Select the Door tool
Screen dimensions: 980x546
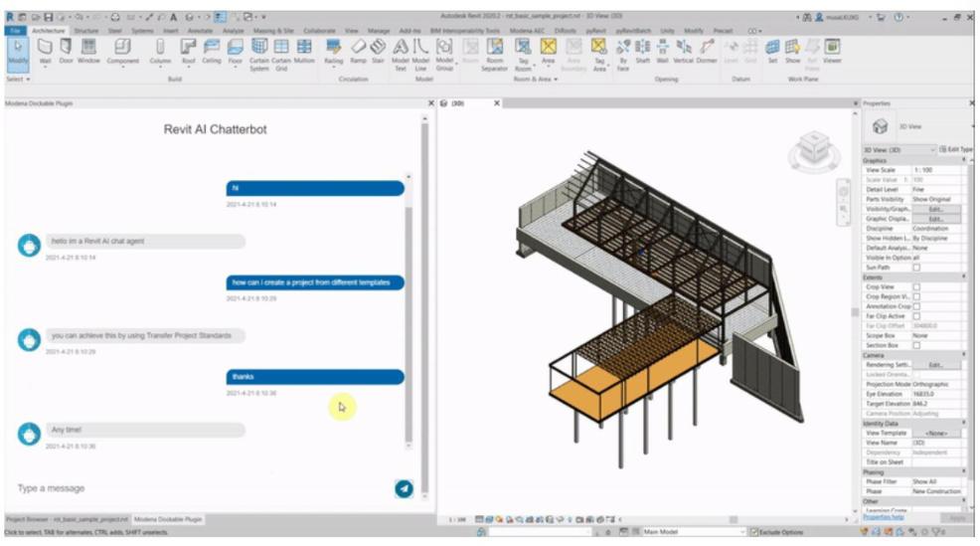click(66, 52)
